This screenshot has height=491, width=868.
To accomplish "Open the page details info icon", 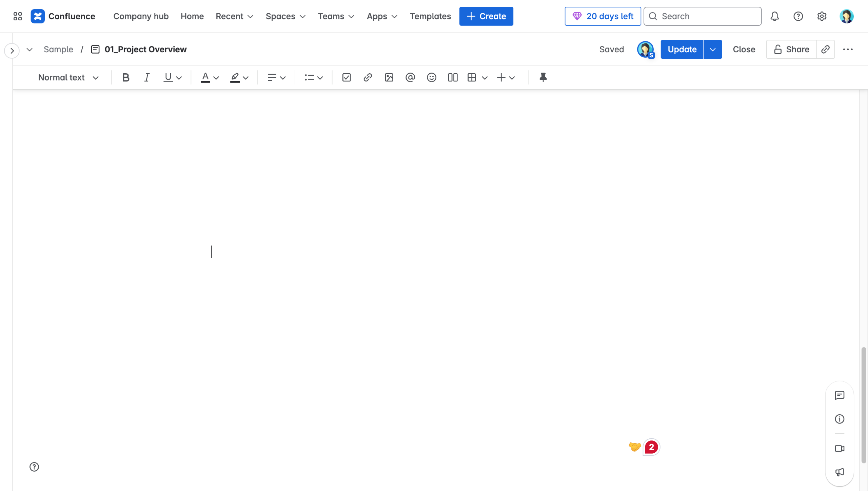I will click(x=840, y=419).
